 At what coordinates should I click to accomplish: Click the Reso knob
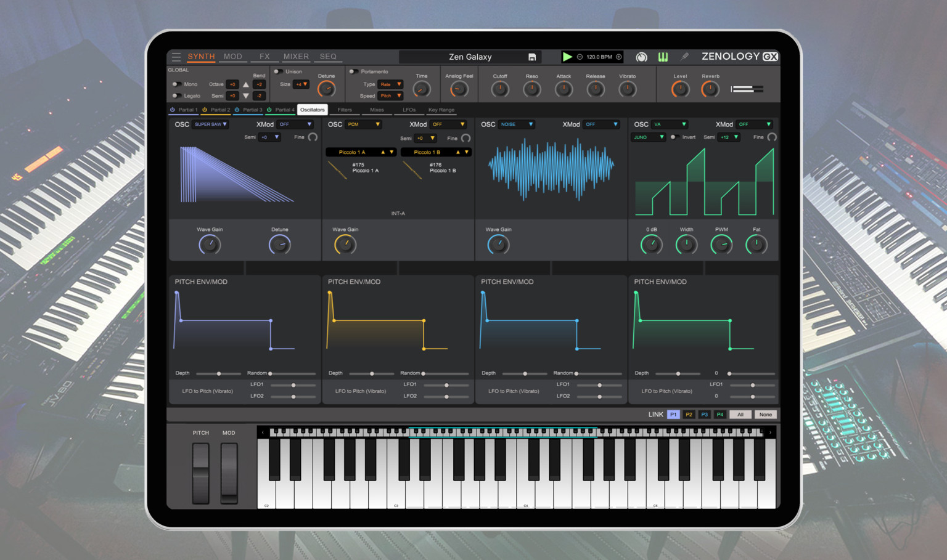[x=531, y=89]
